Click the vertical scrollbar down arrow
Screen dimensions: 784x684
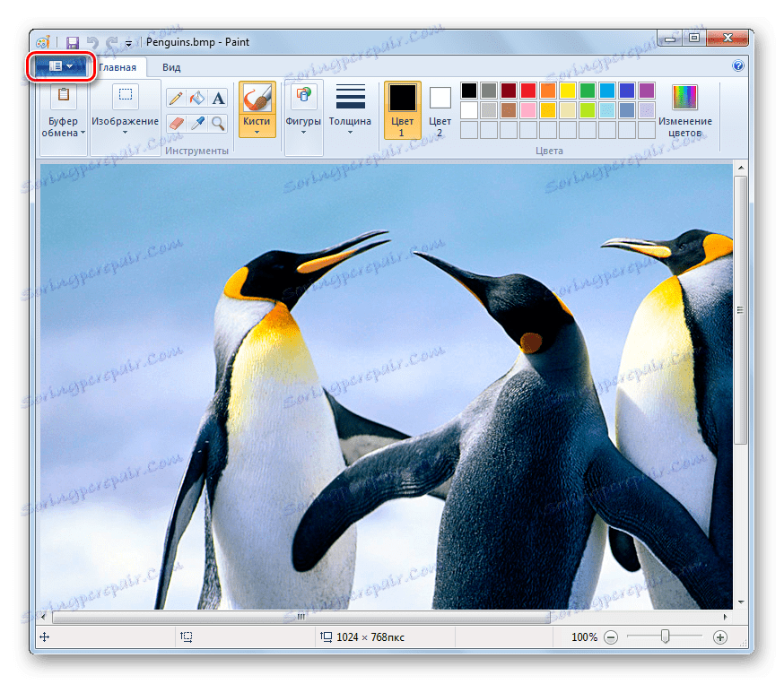point(741,602)
